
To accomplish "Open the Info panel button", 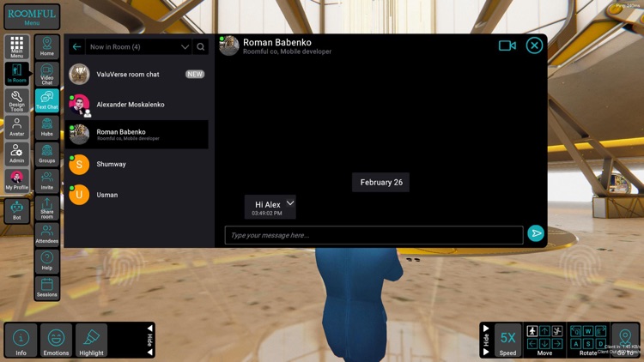I will tap(21, 341).
